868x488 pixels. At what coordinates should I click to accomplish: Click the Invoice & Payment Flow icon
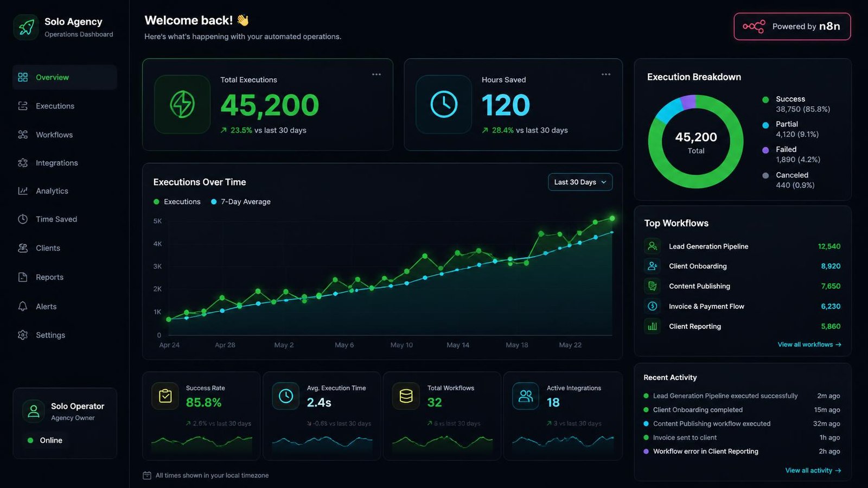point(653,306)
